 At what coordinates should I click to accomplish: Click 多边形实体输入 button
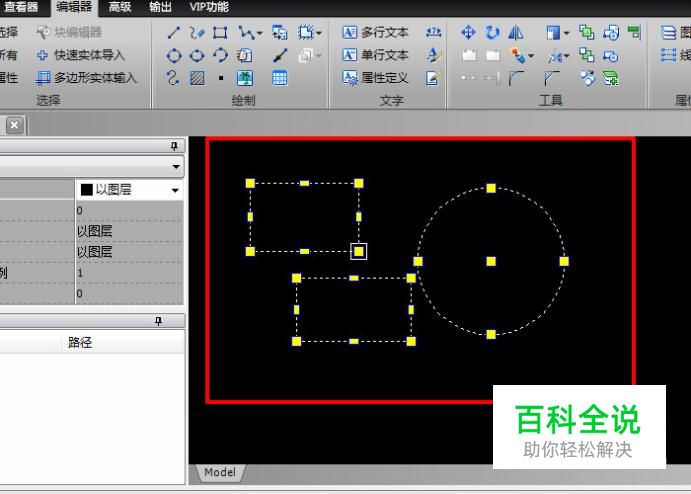tap(86, 78)
